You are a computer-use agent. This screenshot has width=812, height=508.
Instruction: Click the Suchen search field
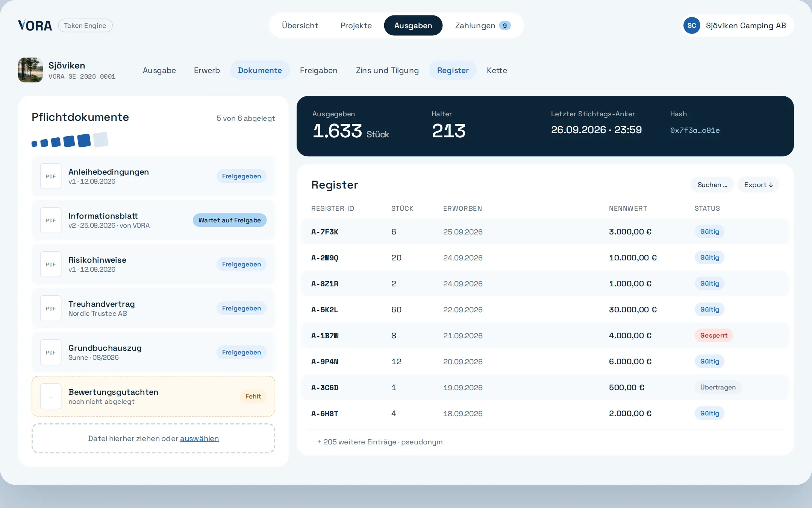[x=712, y=185]
